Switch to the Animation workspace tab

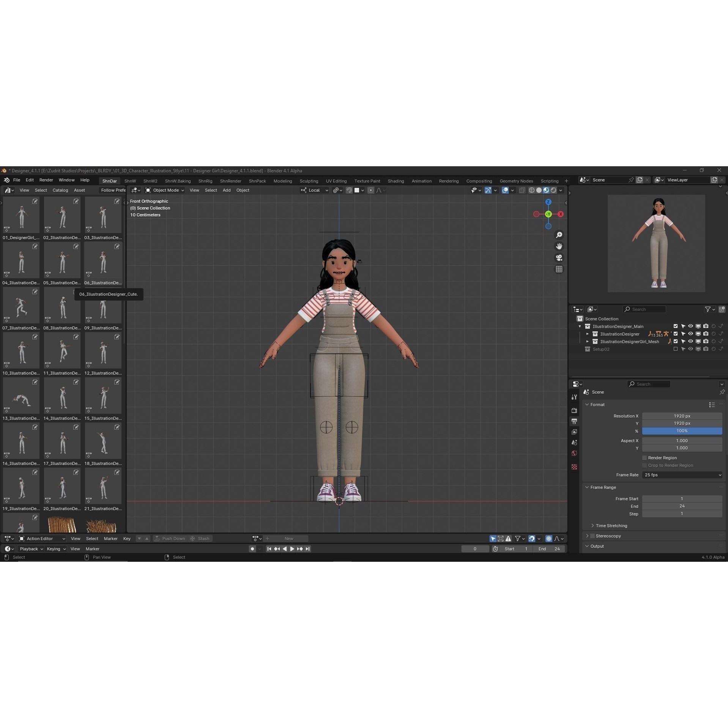(x=421, y=181)
